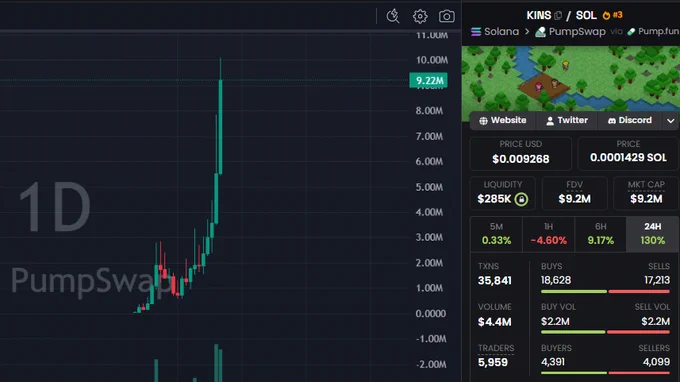Click FDV $9.2M value
The height and width of the screenshot is (382, 680).
pyautogui.click(x=574, y=199)
